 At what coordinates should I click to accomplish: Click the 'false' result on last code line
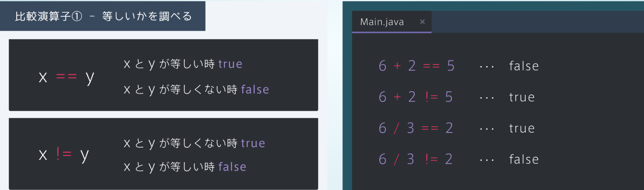click(x=523, y=159)
